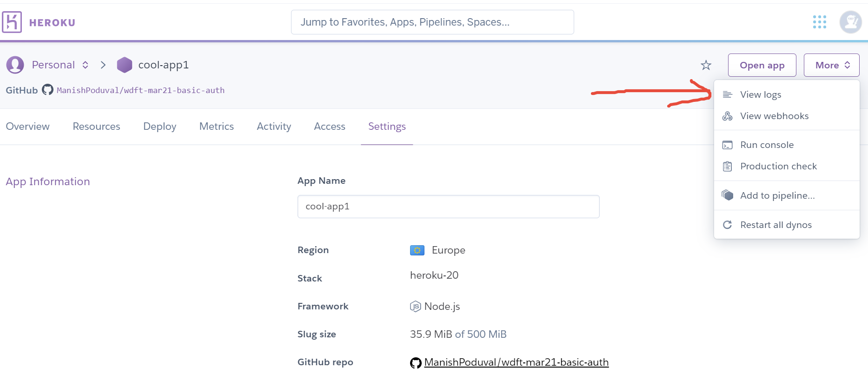Click the webhooks icon in More menu
The image size is (868, 375).
click(x=728, y=116)
